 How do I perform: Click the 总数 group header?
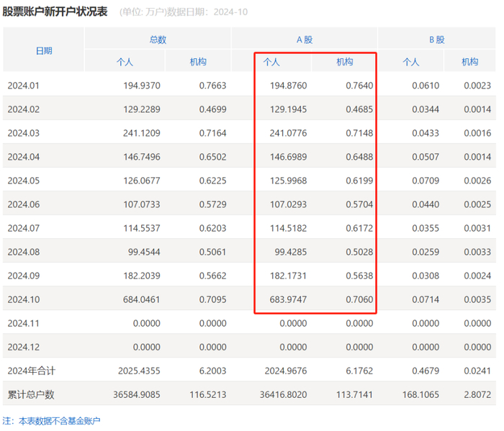click(x=158, y=40)
